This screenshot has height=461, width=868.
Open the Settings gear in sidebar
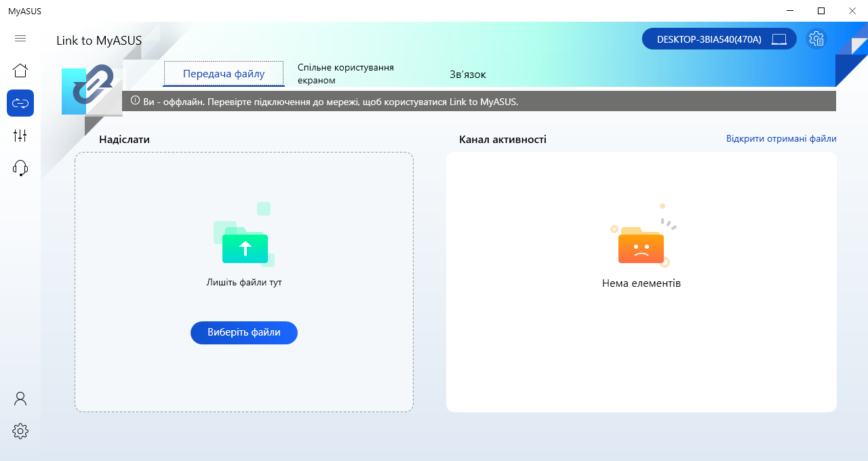coord(20,431)
